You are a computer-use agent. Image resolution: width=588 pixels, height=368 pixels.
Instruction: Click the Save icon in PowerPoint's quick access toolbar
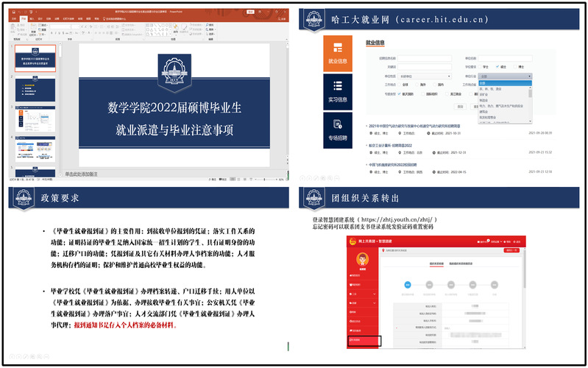click(x=15, y=12)
